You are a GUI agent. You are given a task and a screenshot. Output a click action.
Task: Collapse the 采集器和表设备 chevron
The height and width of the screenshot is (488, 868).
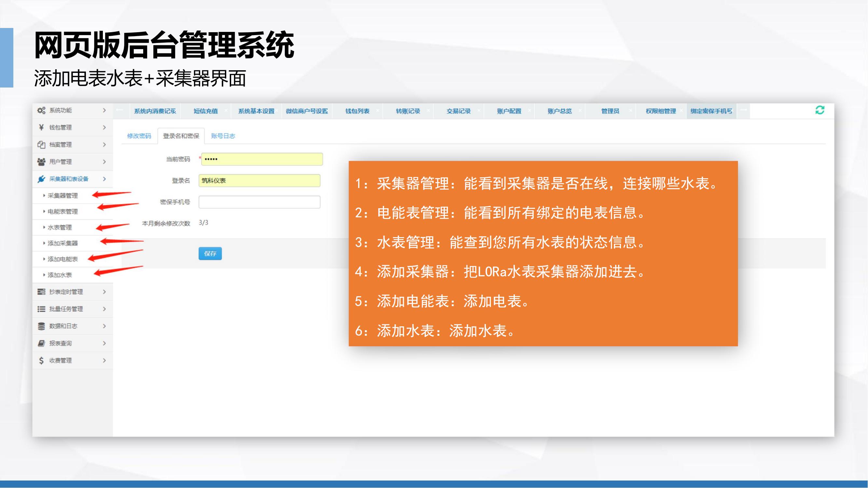click(104, 179)
